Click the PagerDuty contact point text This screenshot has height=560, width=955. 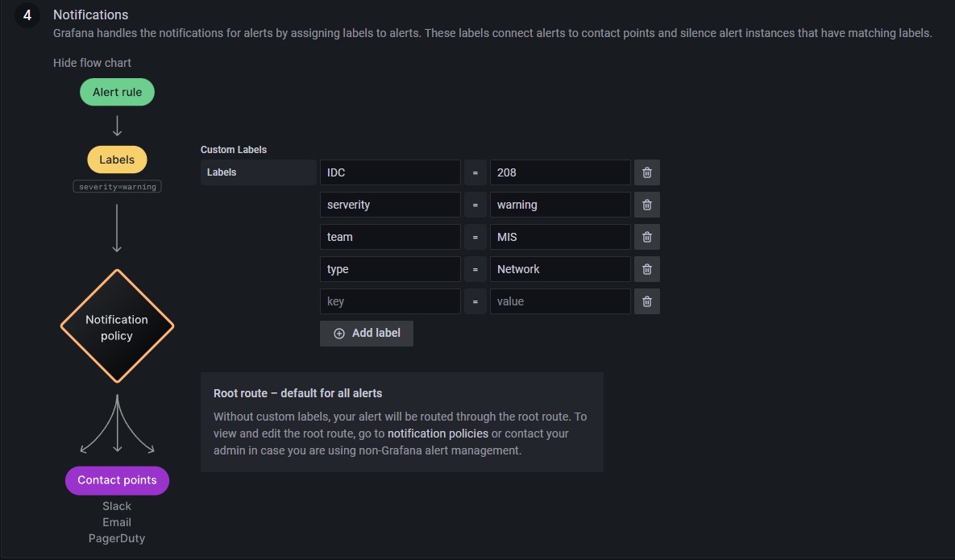point(117,538)
